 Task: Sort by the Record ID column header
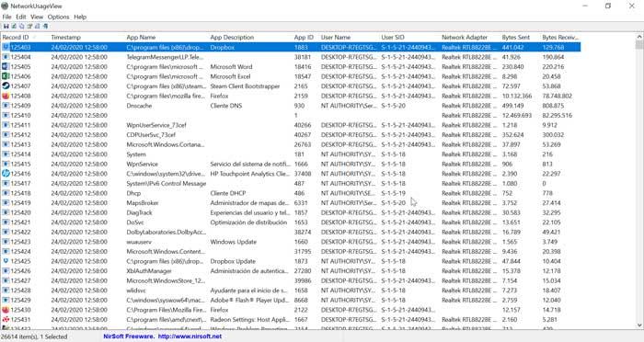point(16,38)
